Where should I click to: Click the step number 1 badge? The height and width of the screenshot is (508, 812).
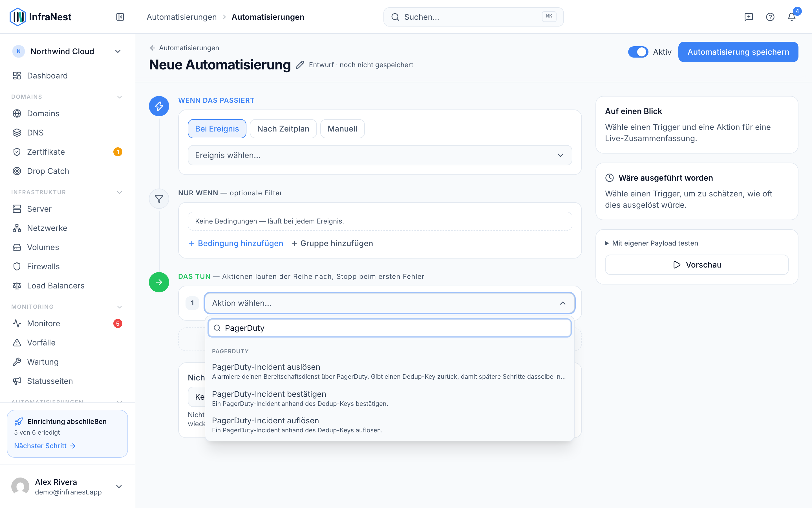(x=192, y=303)
